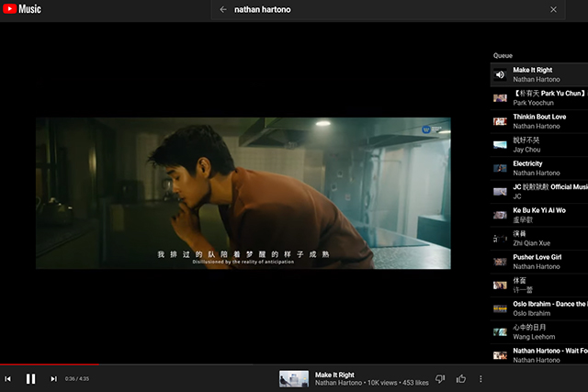Click the Oslo Ibrahim thumbnail
Viewport: 588px width, 392px height.
pyautogui.click(x=500, y=308)
